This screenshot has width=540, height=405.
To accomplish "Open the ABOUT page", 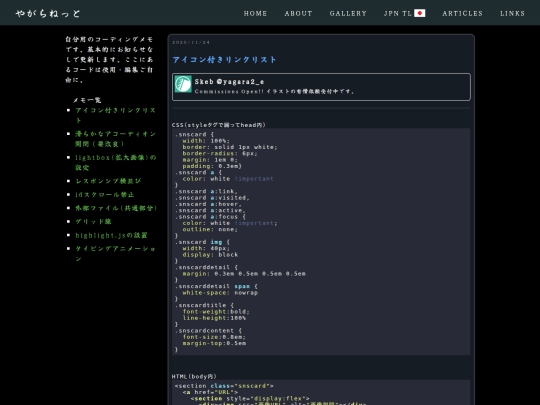I will pos(298,13).
